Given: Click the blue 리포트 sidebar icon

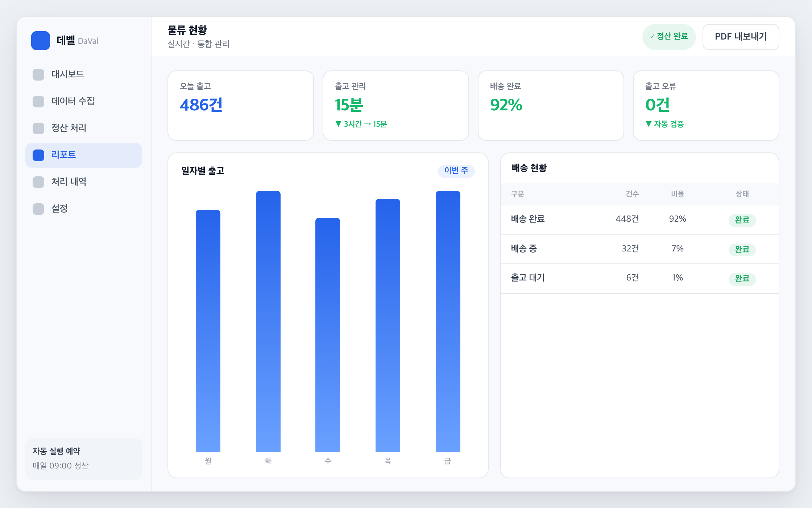Looking at the screenshot, I should click(38, 155).
